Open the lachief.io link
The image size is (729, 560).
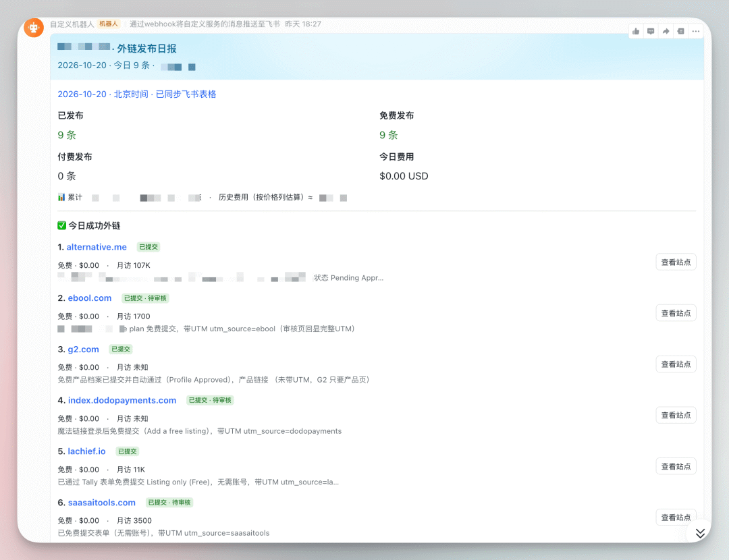click(x=86, y=451)
